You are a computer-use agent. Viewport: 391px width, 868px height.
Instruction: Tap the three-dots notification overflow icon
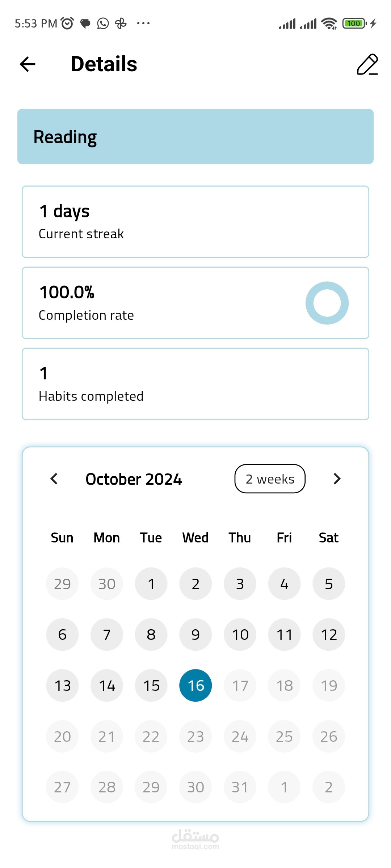tap(143, 24)
